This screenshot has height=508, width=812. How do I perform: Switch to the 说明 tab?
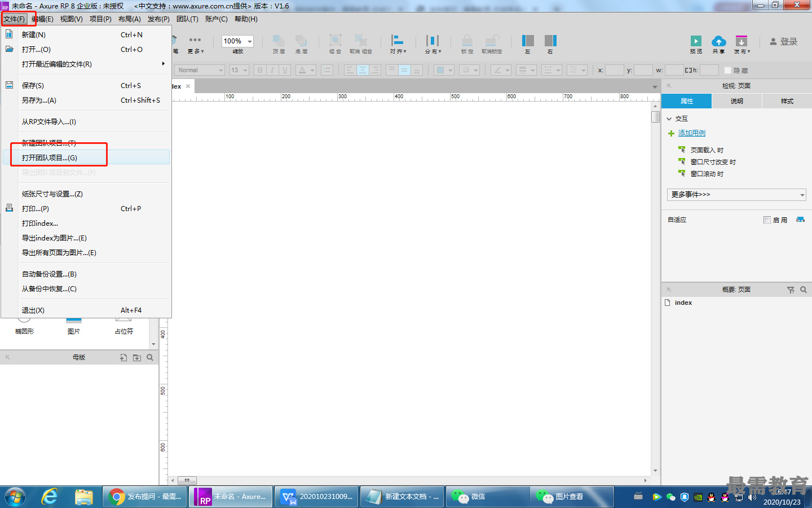click(x=737, y=101)
